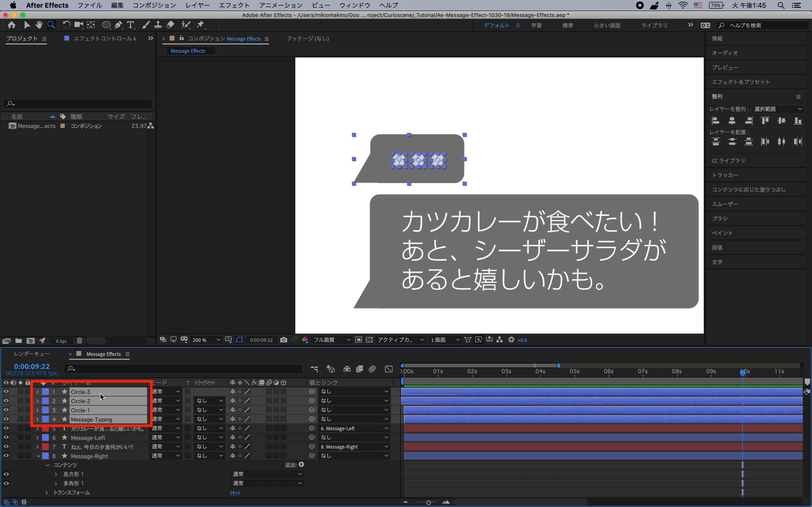The height and width of the screenshot is (507, 812).
Task: Toggle visibility of 長方形 1
Action: pos(6,474)
